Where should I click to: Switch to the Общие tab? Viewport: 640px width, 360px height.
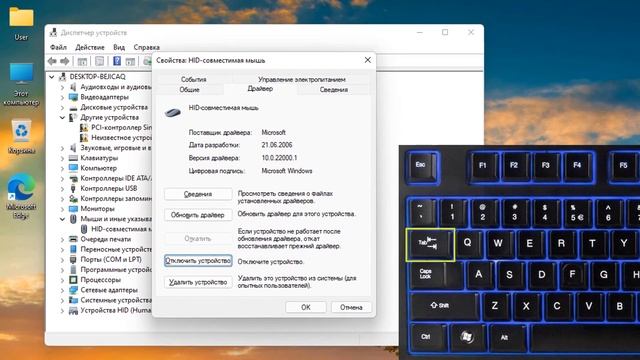tap(190, 90)
